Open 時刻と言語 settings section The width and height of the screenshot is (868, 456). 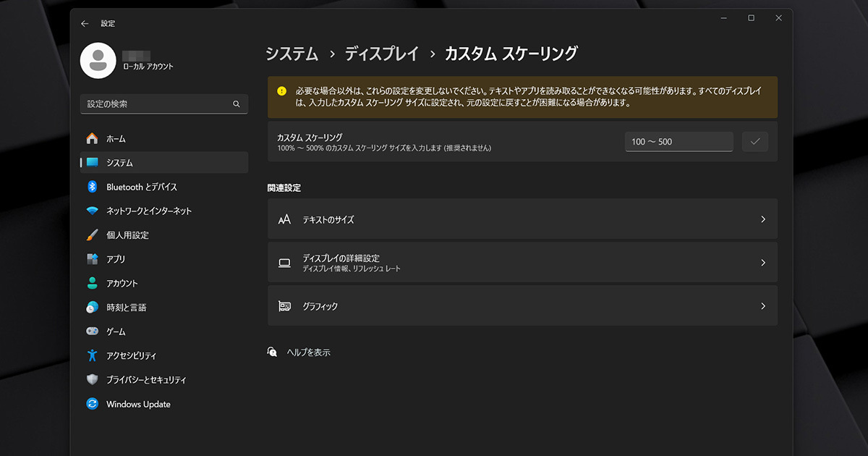click(x=164, y=308)
